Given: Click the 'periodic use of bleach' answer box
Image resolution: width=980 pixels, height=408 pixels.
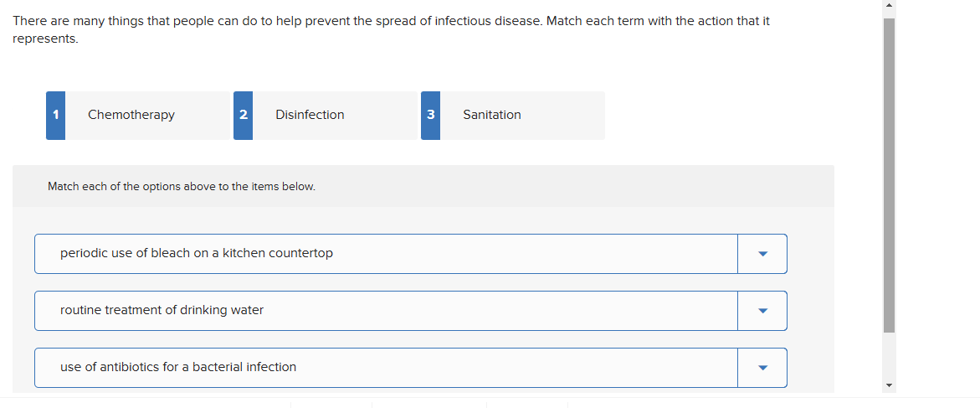Looking at the screenshot, I should 385,254.
